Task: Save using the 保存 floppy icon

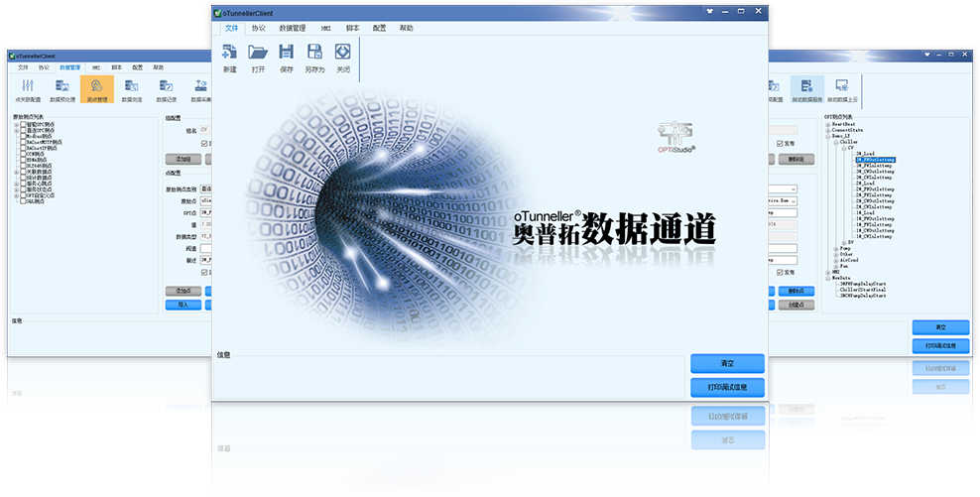Action: pos(287,52)
